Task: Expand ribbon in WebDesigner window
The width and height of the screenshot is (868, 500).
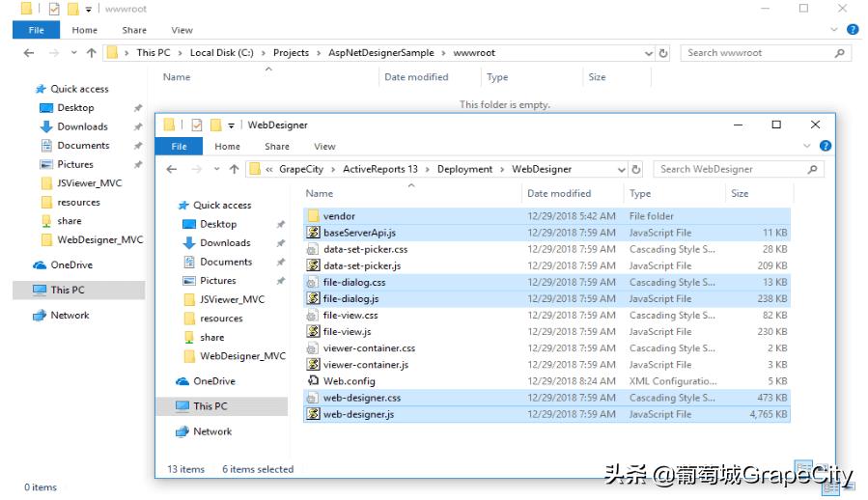Action: click(x=806, y=146)
